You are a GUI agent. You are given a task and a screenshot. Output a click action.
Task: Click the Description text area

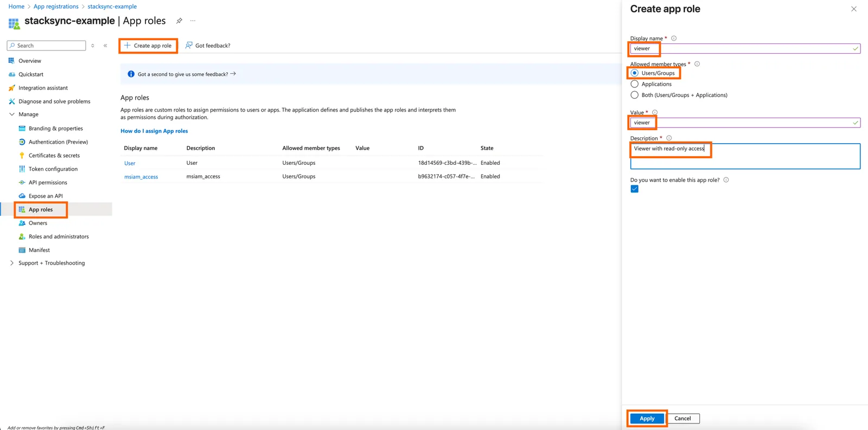745,156
